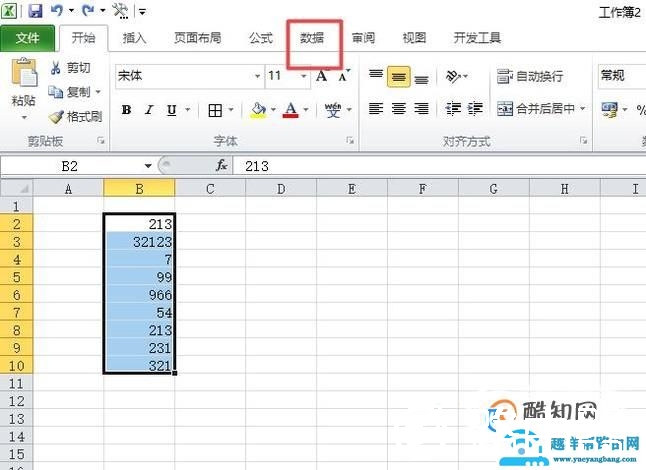Open the 视图 (View) tab
The width and height of the screenshot is (646, 470).
(414, 38)
